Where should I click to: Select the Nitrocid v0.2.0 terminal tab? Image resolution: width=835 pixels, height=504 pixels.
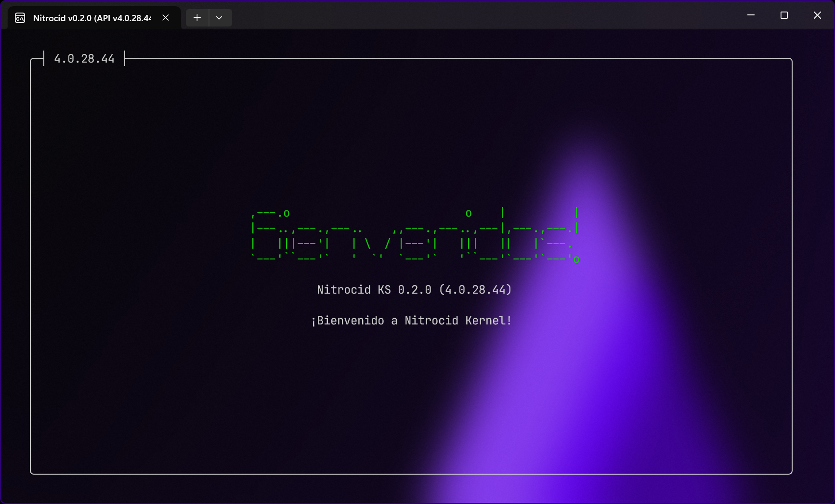(94, 18)
